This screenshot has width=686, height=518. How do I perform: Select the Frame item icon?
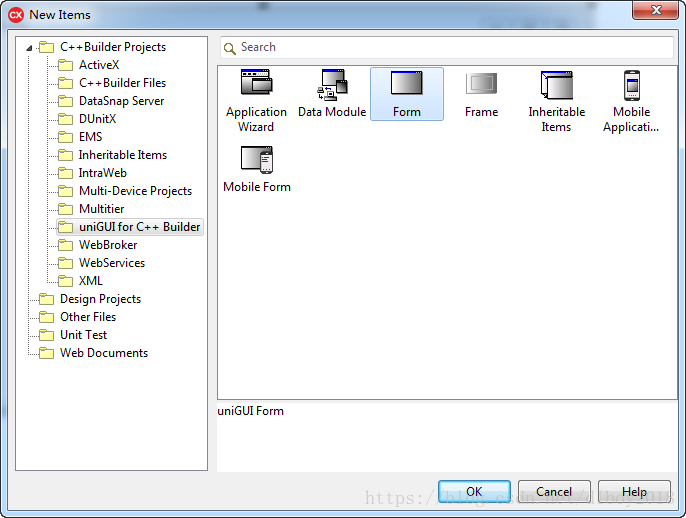481,83
